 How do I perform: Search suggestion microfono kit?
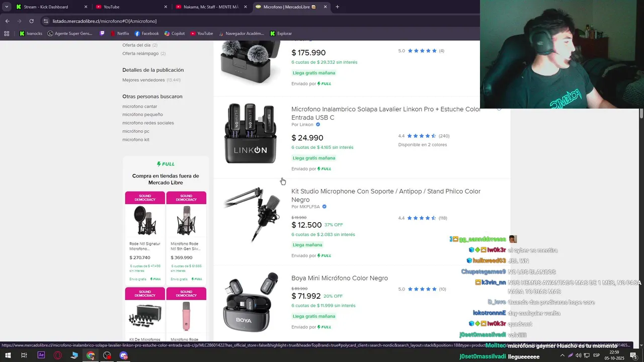pos(136,140)
